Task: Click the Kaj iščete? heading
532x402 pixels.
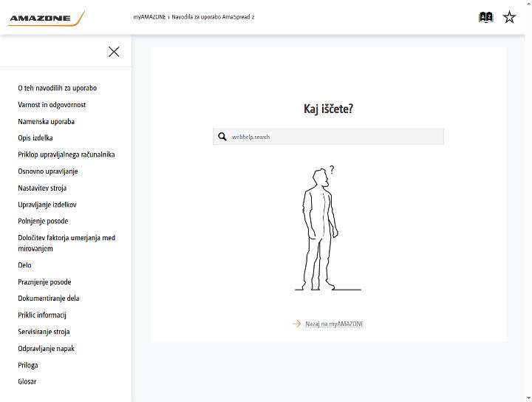Action: 328,109
